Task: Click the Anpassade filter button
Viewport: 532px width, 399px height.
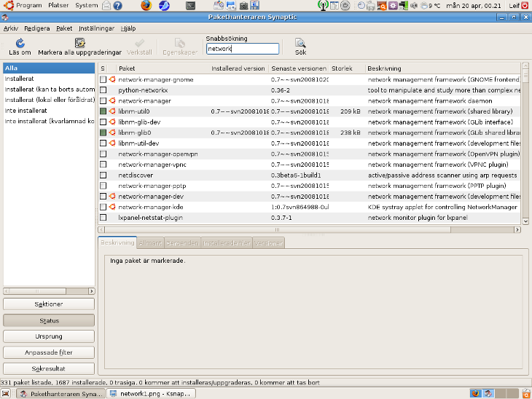Action: [49, 352]
